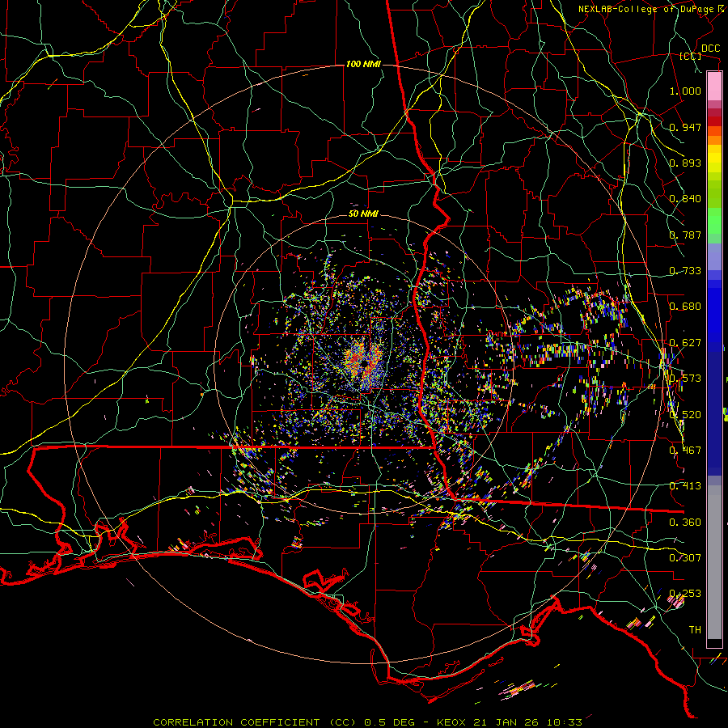Click the 100 NMI range ring label
This screenshot has width=728, height=728.
pyautogui.click(x=363, y=64)
